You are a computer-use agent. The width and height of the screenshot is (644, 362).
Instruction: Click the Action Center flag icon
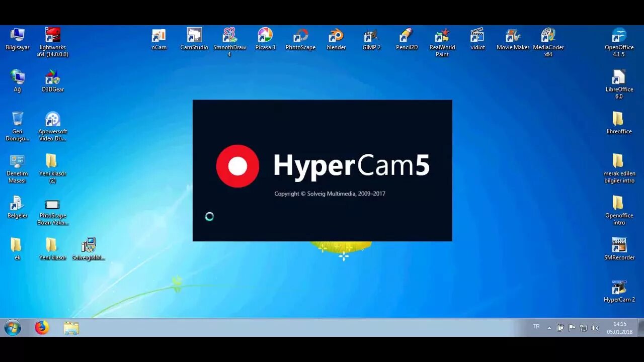pyautogui.click(x=572, y=328)
